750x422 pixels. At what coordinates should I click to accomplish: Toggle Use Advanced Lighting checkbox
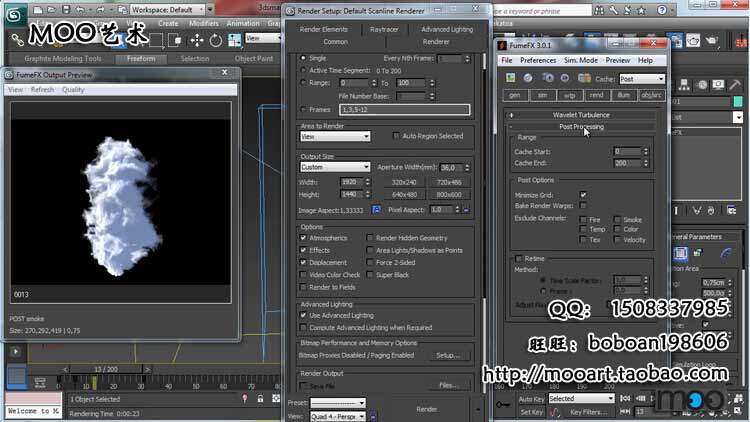tap(303, 315)
